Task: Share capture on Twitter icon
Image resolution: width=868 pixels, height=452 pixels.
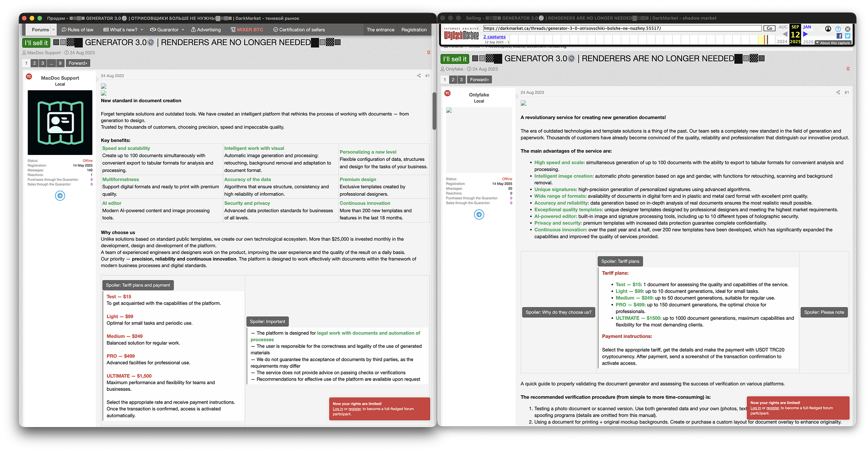Action: [848, 36]
